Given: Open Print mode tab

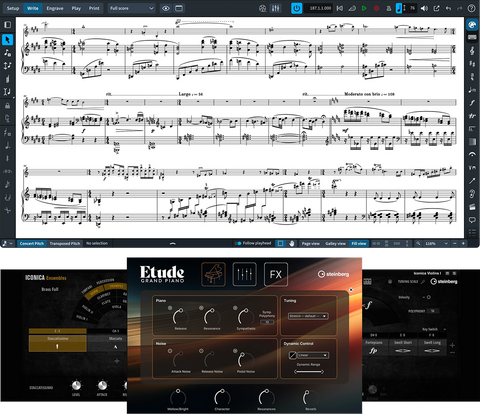Looking at the screenshot, I should [94, 8].
